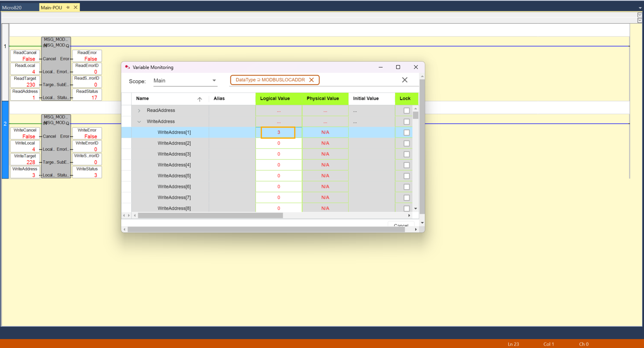The image size is (644, 348).
Task: Clear the filter box with the X
Action: (405, 80)
